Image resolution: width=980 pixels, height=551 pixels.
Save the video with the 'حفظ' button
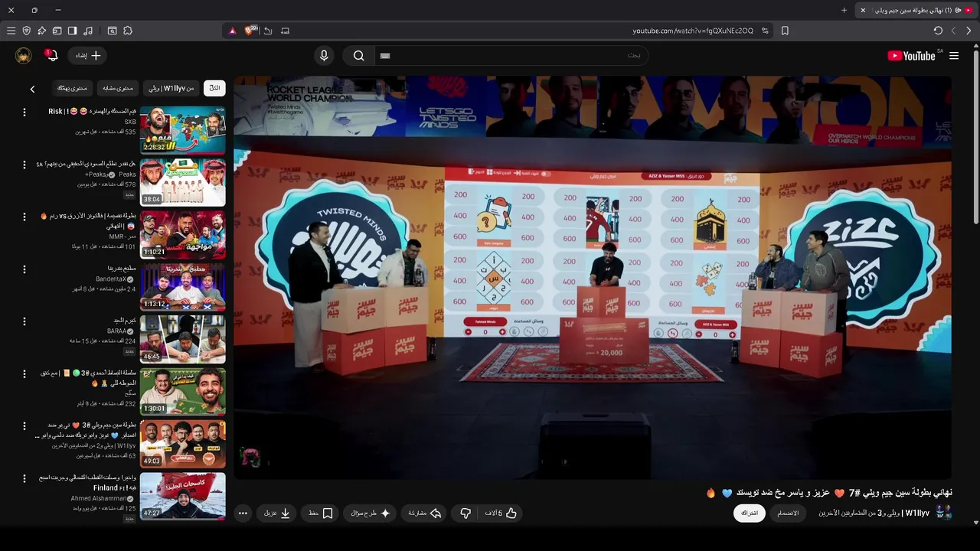pos(320,513)
